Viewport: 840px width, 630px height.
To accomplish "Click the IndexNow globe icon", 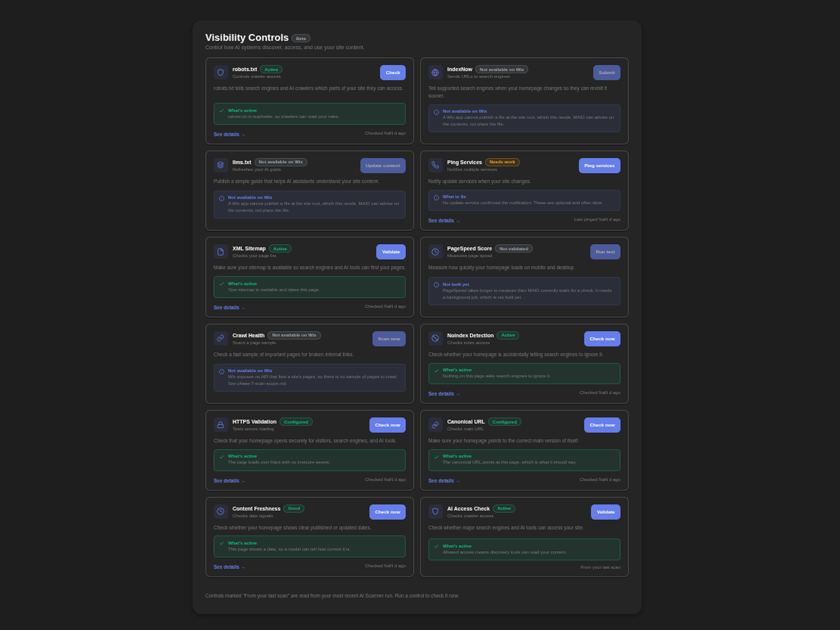I will (435, 72).
